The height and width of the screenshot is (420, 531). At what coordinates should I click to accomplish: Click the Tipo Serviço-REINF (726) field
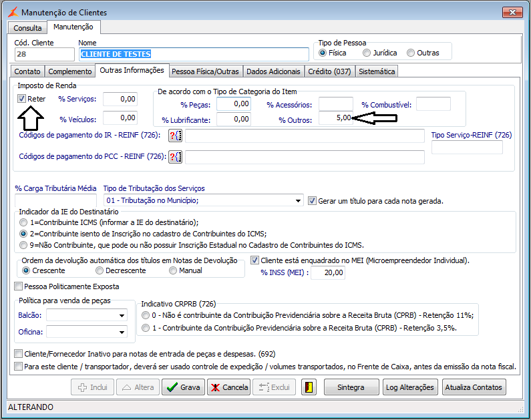click(x=467, y=147)
